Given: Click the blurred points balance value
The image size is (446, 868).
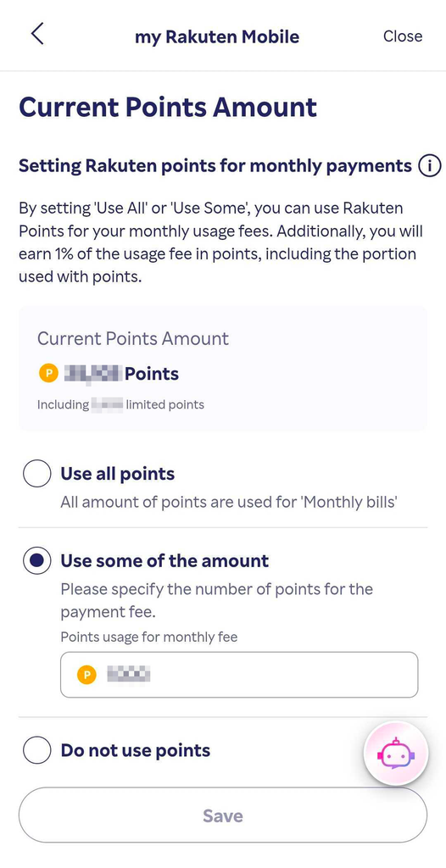Looking at the screenshot, I should pos(92,374).
